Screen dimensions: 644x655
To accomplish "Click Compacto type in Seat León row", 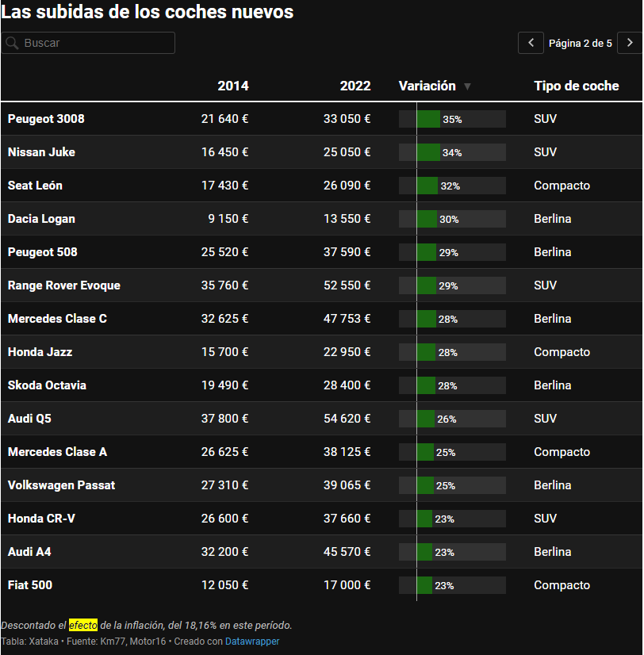I will pyautogui.click(x=562, y=186).
